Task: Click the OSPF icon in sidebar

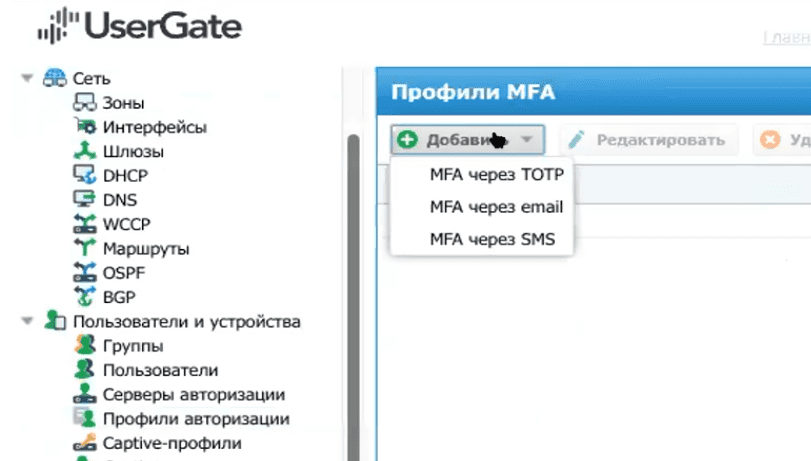Action: point(85,272)
